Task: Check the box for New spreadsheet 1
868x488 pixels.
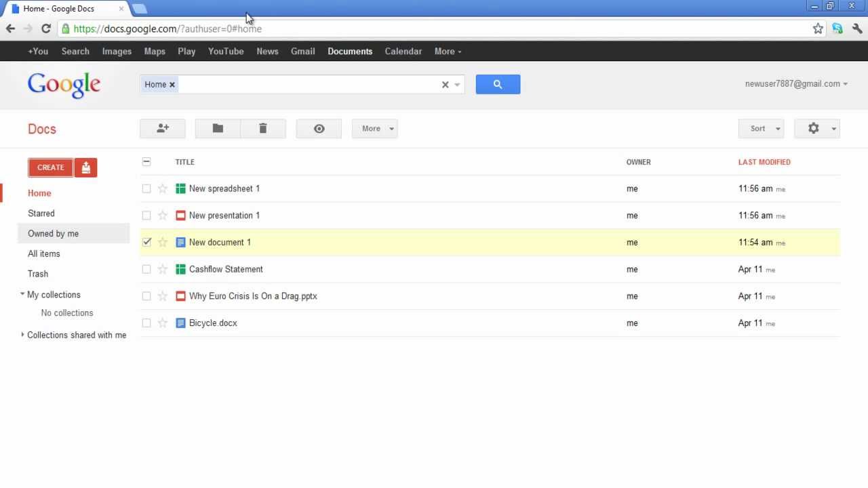Action: point(146,188)
